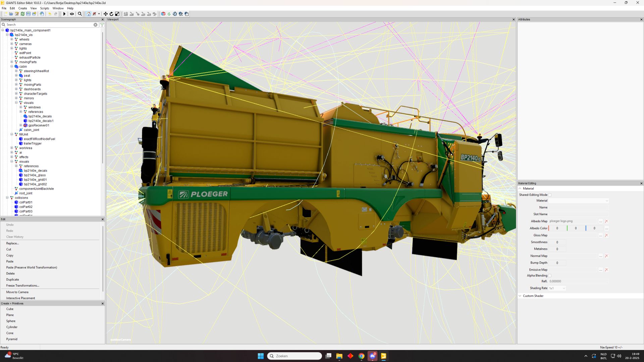
Task: Click the Open file folder icon in toolbar
Action: tap(11, 14)
